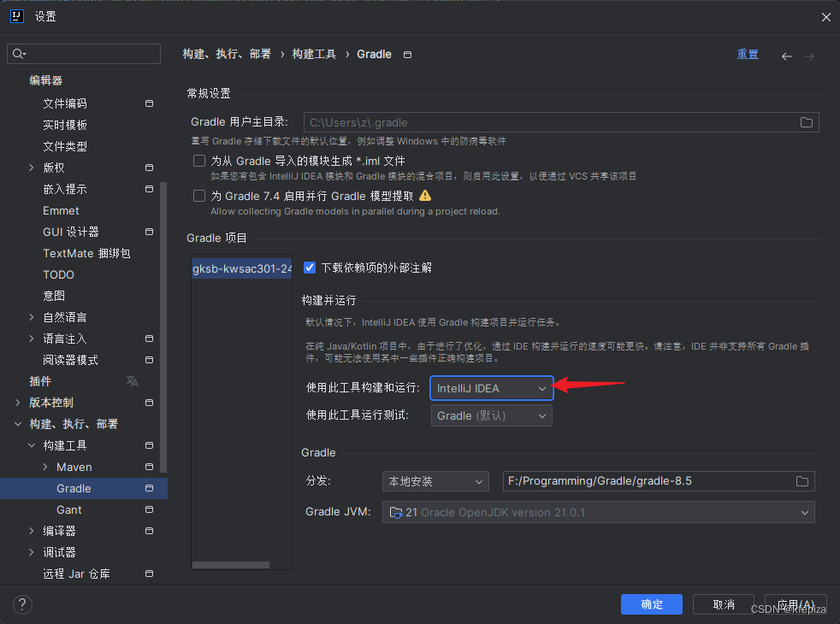The width and height of the screenshot is (840, 624).
Task: Collapse the 构建、执行、部署 tree node
Action: click(x=18, y=424)
